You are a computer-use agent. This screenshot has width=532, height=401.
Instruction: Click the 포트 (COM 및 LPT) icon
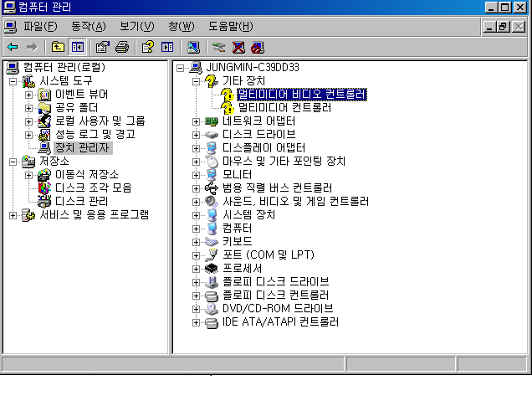[212, 255]
